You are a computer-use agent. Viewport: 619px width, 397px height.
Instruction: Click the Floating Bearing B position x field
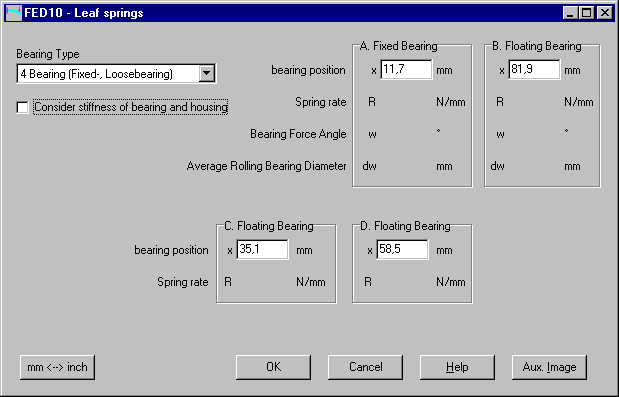click(534, 70)
